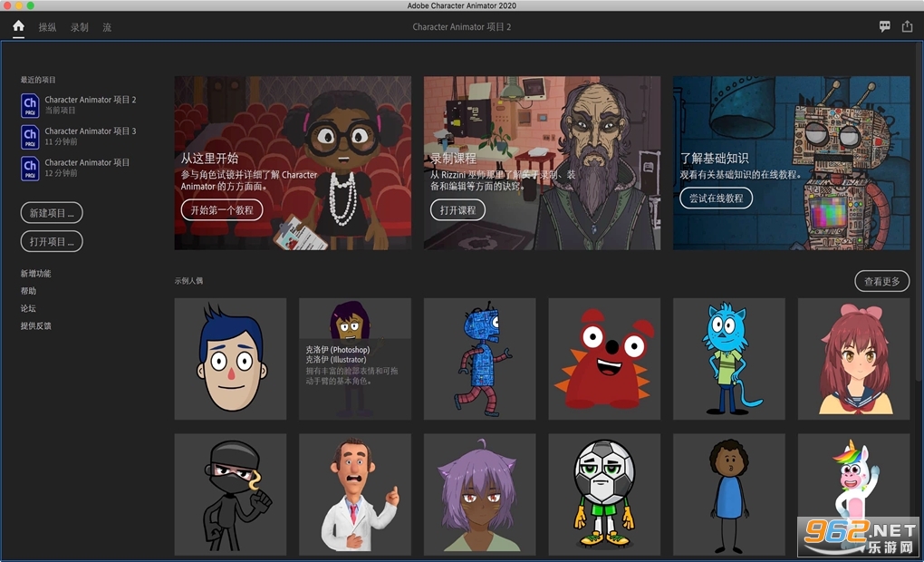
Task: Open the 提供反馈 link
Action: point(36,325)
